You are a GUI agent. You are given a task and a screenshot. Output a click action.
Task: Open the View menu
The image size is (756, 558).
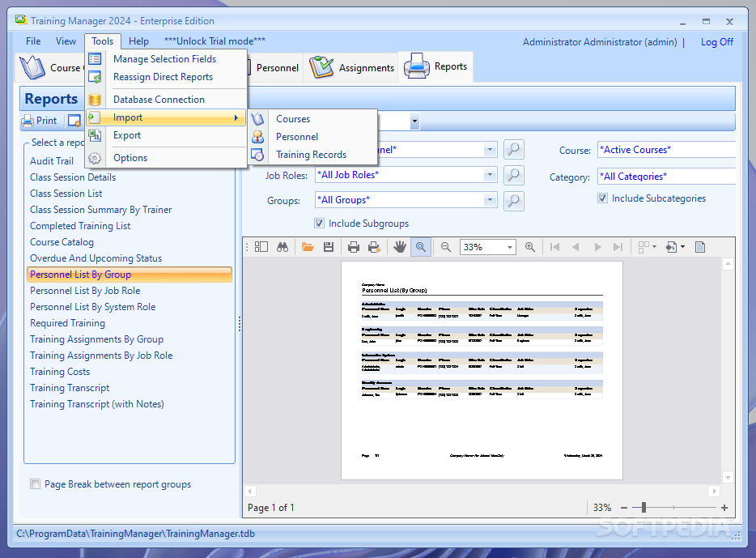66,41
